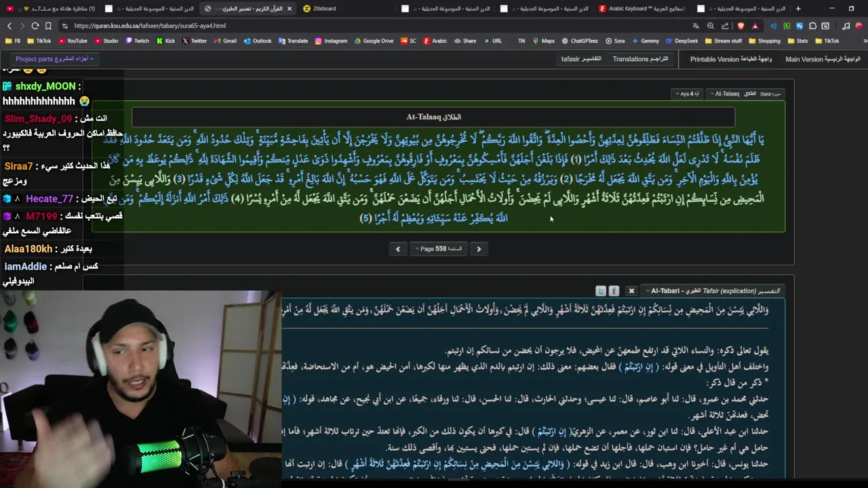Open the Instagram bookmark
The width and height of the screenshot is (868, 488).
(331, 41)
